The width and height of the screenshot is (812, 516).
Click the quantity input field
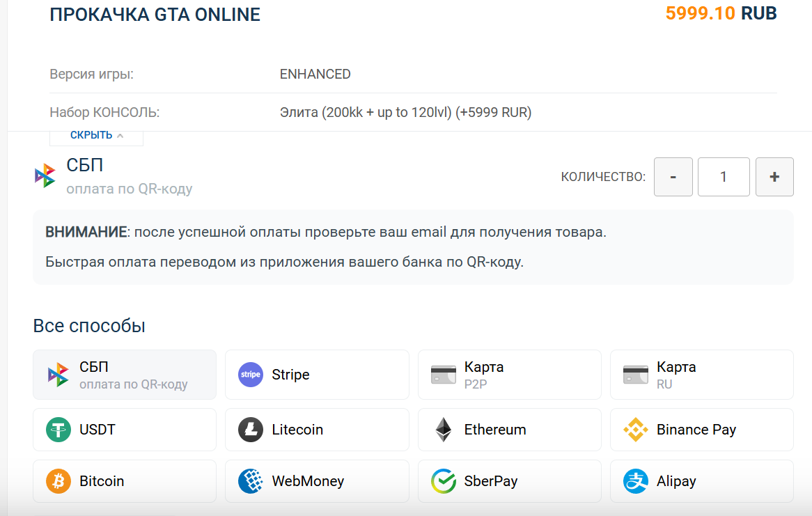click(x=724, y=177)
